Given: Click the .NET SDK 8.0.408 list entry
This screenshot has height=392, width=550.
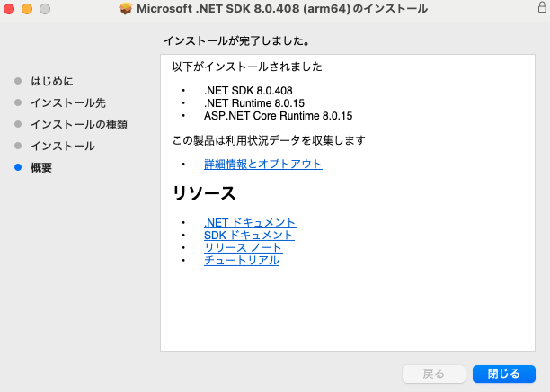Looking at the screenshot, I should click(248, 91).
